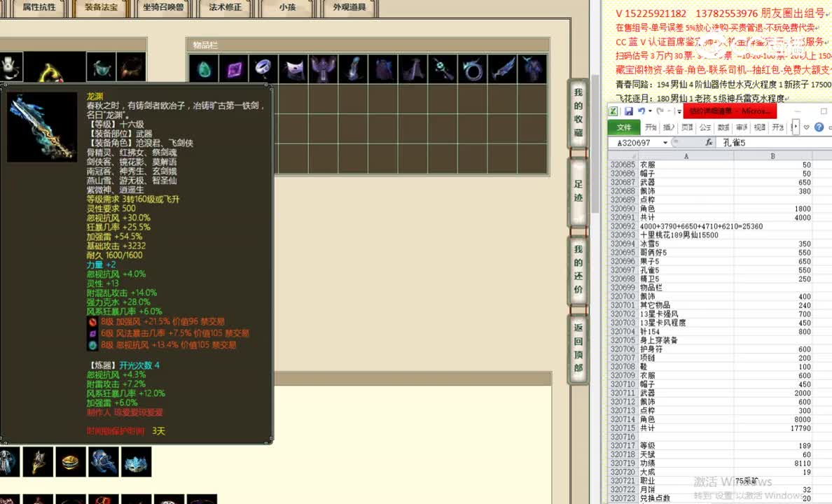Screen dimensions: 832x504
Task: Open Excel Help via blue question mark icon
Action: click(819, 127)
